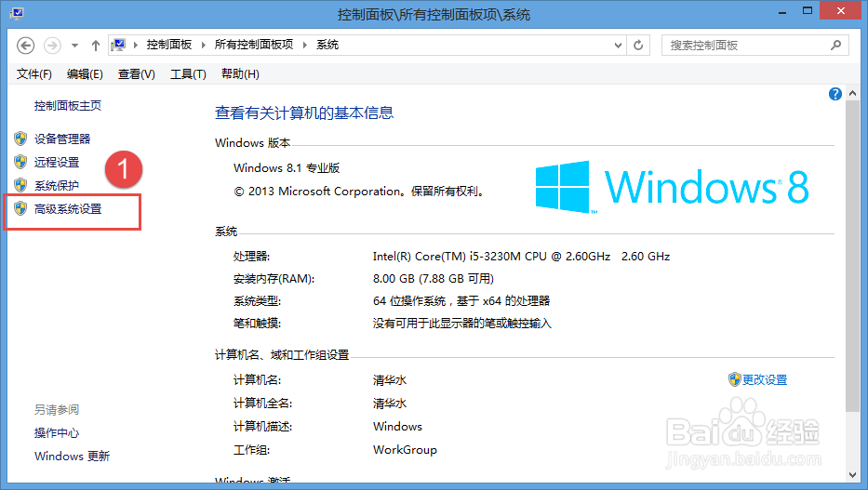Open 远程设置 link
The image size is (868, 490).
[x=57, y=162]
